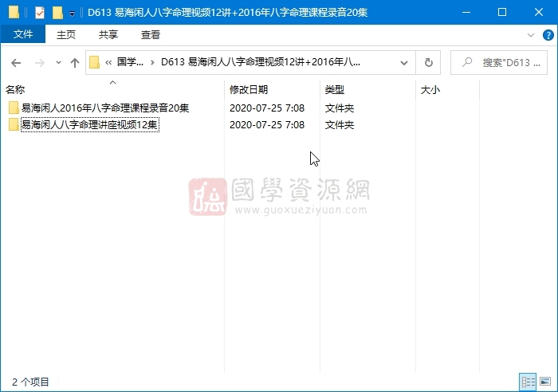Click the Forward navigation arrow
Viewport: 558px width, 392px height.
pos(38,63)
